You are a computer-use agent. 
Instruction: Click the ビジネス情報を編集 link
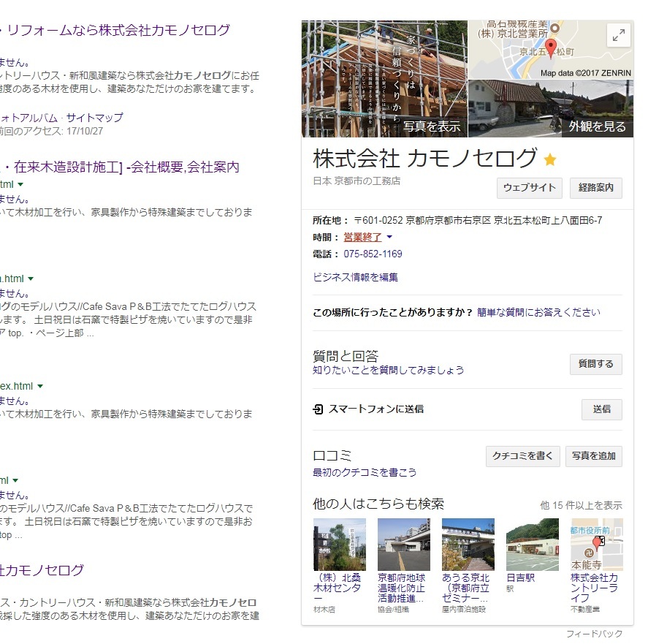pos(355,277)
